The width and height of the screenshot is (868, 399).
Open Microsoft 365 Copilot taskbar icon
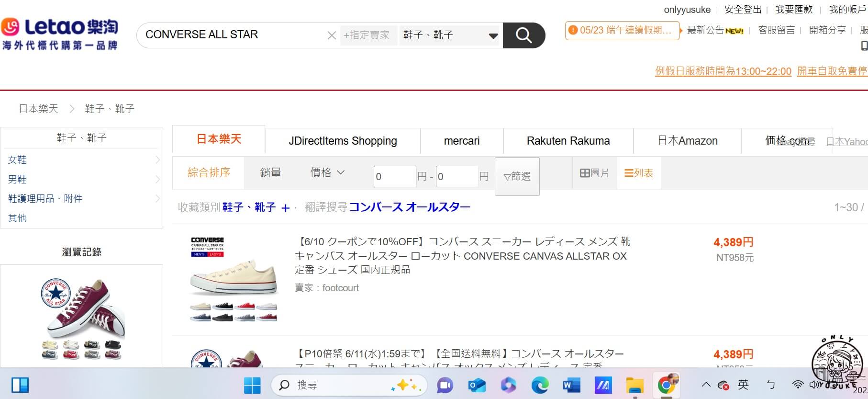point(508,385)
